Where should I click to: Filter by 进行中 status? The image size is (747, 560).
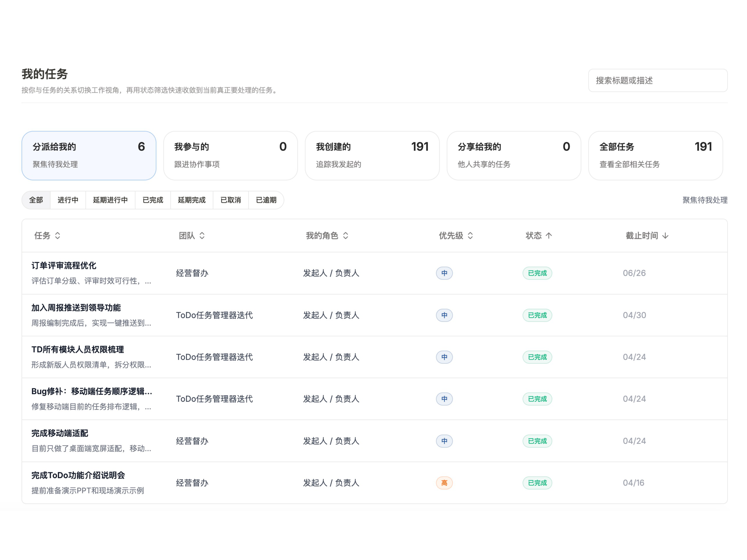pos(68,200)
